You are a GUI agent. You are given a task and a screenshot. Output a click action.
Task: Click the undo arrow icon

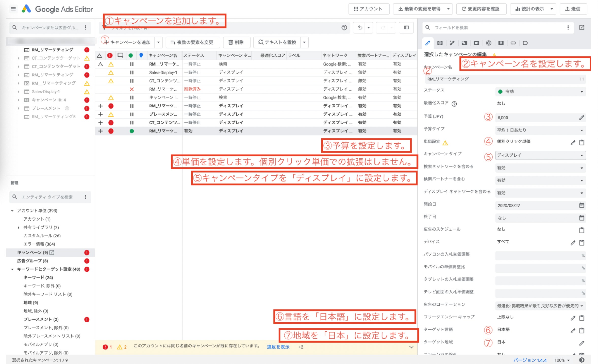pyautogui.click(x=360, y=28)
